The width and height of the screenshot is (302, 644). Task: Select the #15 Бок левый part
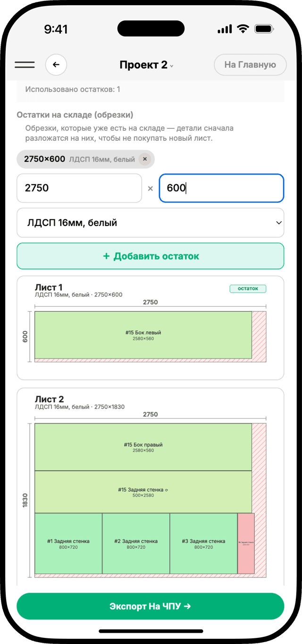point(143,335)
